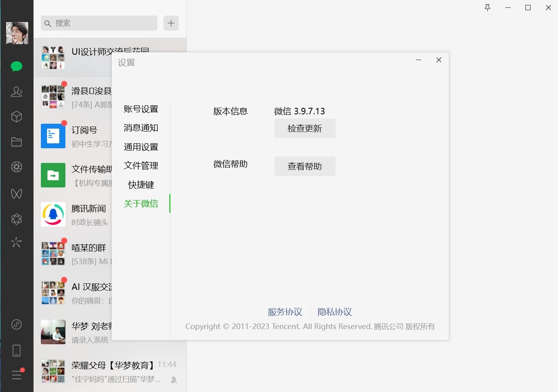Viewport: 558px width, 392px height.
Task: Switch to 账号设置 settings section
Action: coord(141,109)
